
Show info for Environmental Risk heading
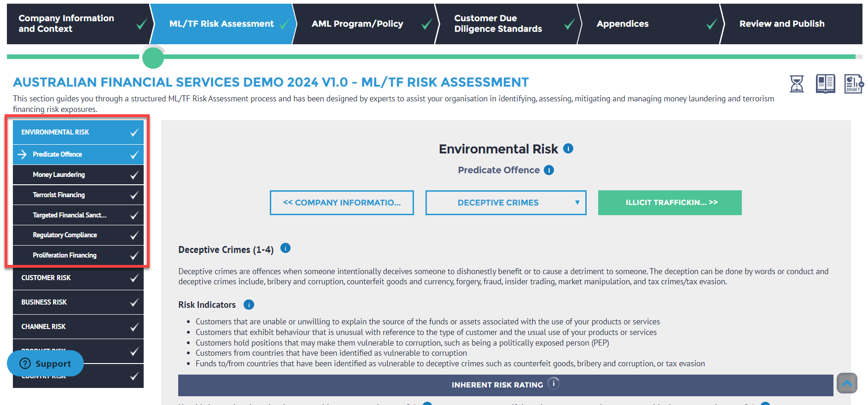(568, 148)
